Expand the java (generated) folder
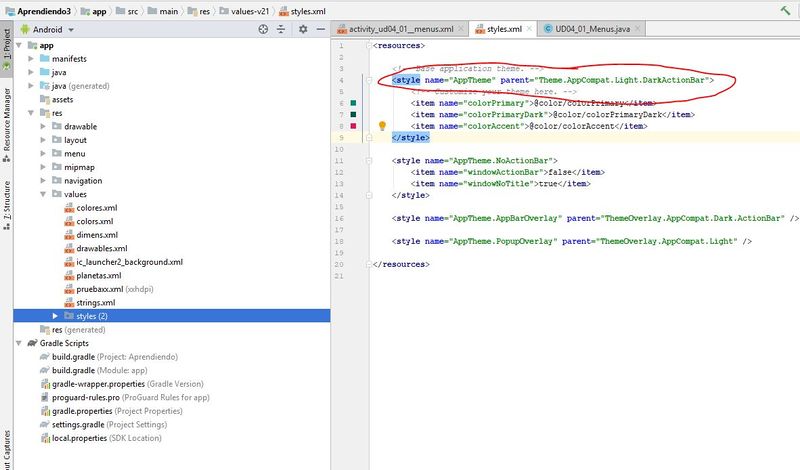Viewport: 800px width, 470px height. click(x=31, y=86)
